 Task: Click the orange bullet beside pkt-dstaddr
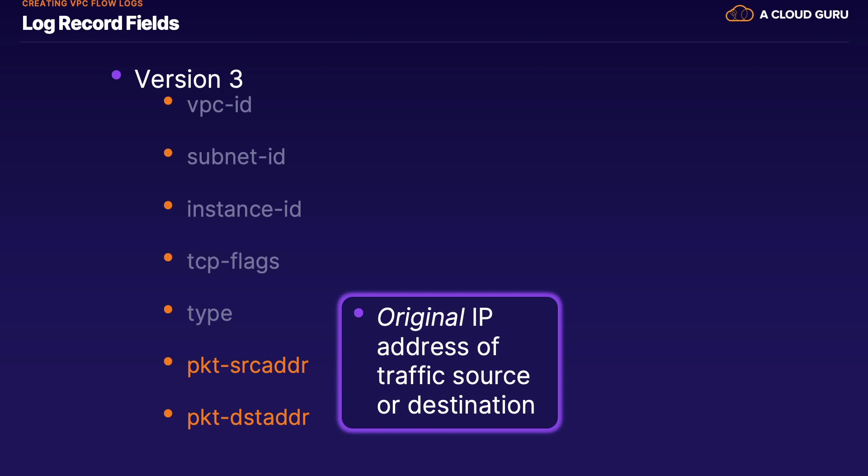point(168,414)
